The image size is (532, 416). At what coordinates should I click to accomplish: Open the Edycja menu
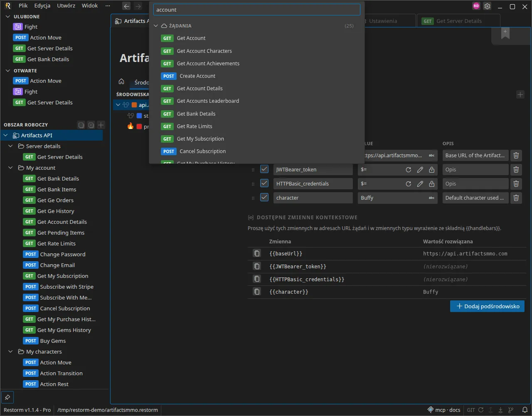pos(42,6)
